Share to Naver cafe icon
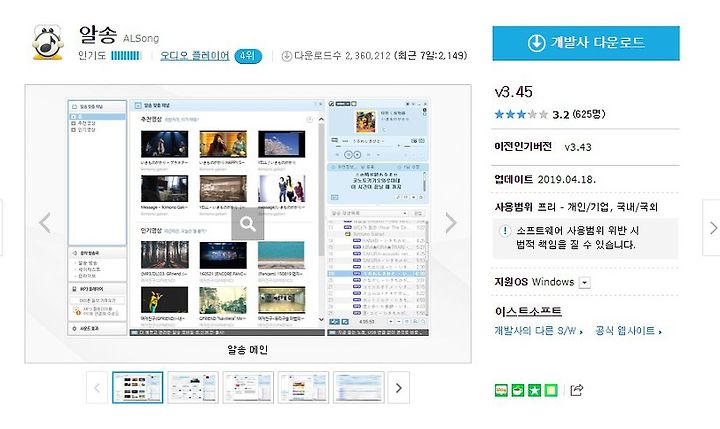This screenshot has width=720, height=429. (x=518, y=390)
